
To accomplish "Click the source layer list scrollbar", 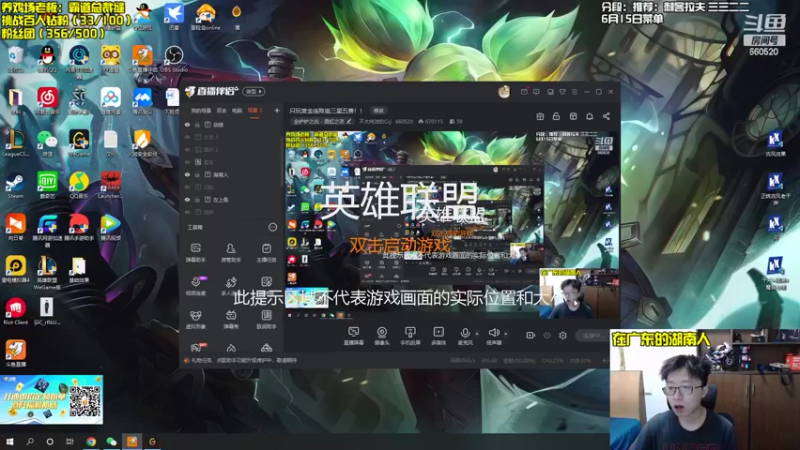I will tap(283, 163).
